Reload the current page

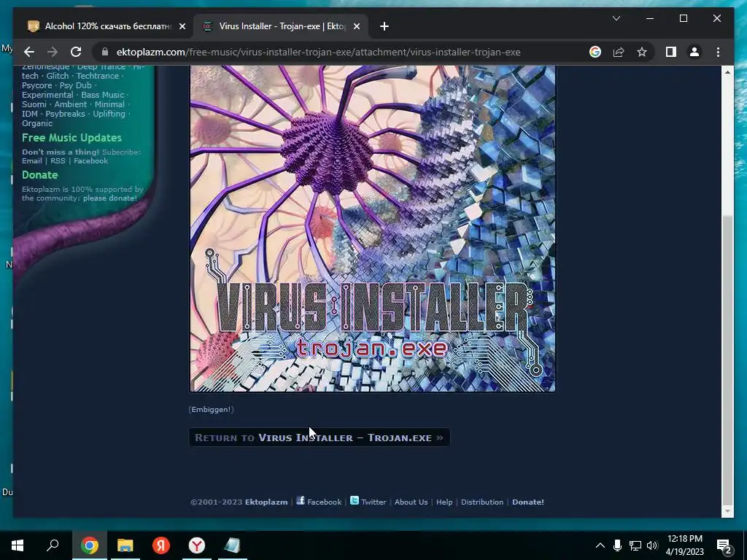click(x=76, y=52)
